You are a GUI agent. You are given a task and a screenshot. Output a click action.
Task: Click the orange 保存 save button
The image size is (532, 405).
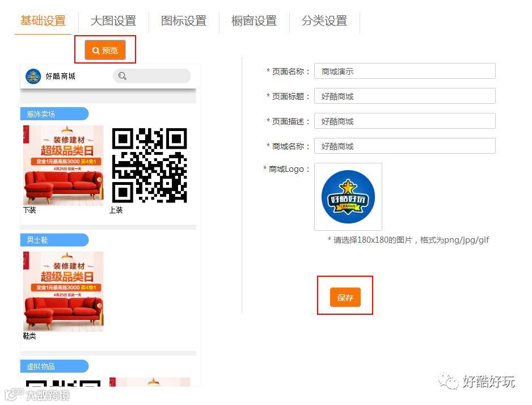[x=345, y=297]
